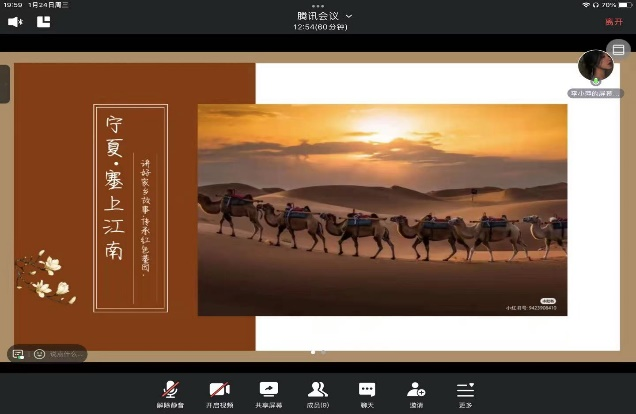Leave the meeting with 离开 button
Image resolution: width=636 pixels, height=414 pixels.
(613, 21)
